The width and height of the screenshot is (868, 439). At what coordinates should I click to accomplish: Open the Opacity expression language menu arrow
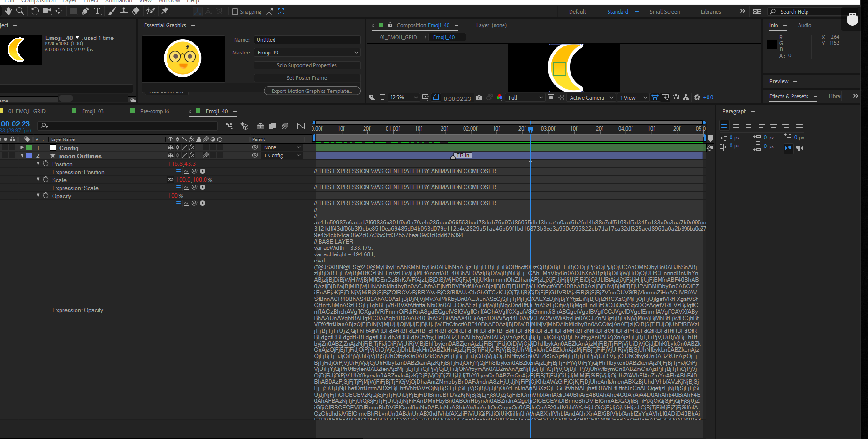click(203, 203)
